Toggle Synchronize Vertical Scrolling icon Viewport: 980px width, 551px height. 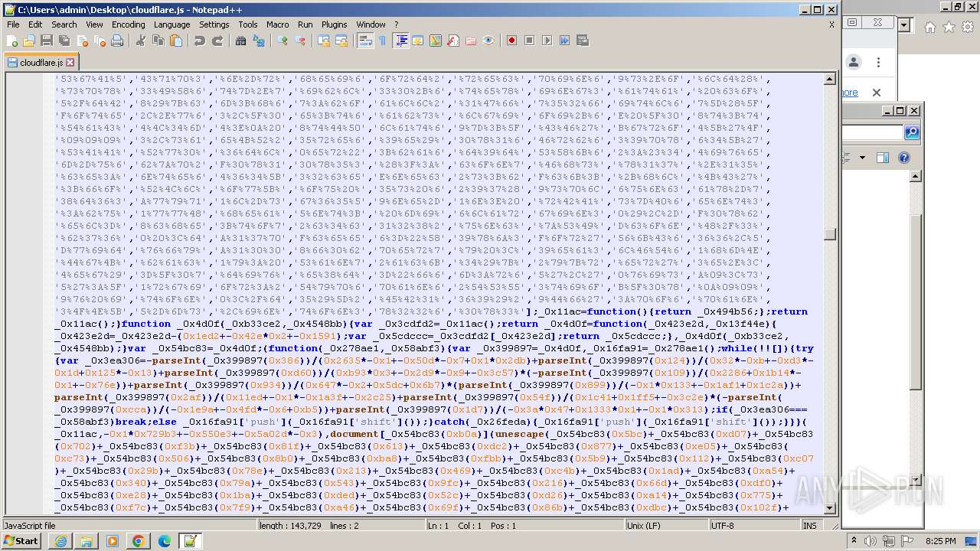323,41
